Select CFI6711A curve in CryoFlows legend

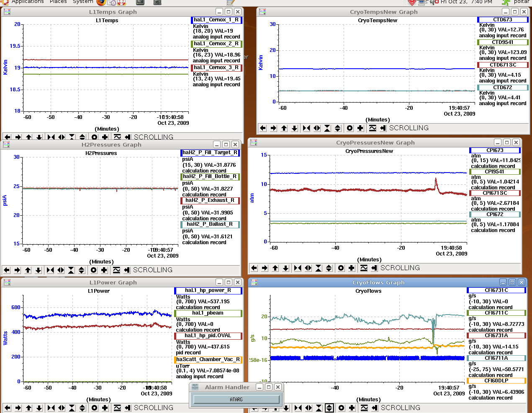[x=496, y=358]
